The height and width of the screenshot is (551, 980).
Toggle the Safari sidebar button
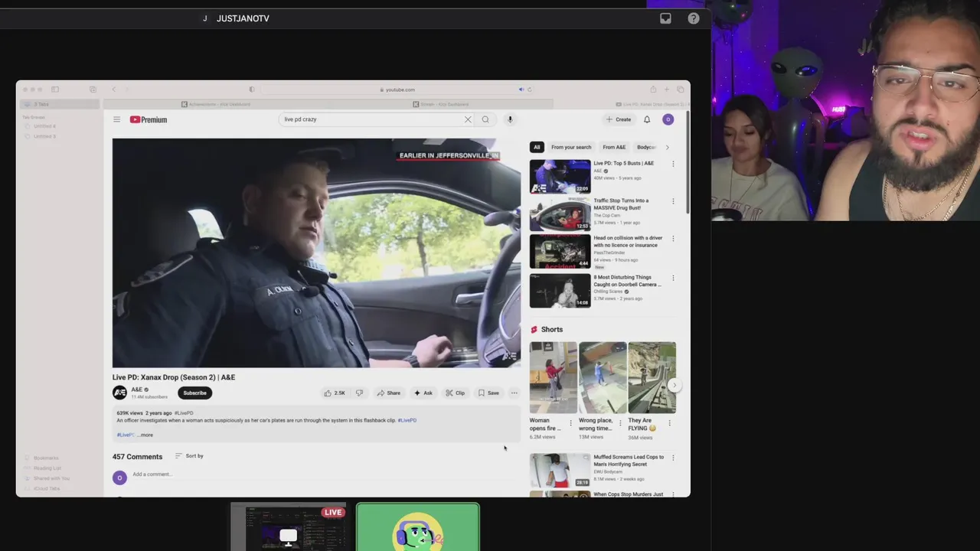click(55, 90)
